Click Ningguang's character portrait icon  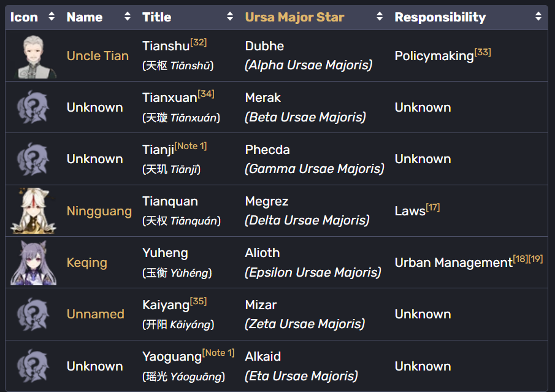click(34, 211)
